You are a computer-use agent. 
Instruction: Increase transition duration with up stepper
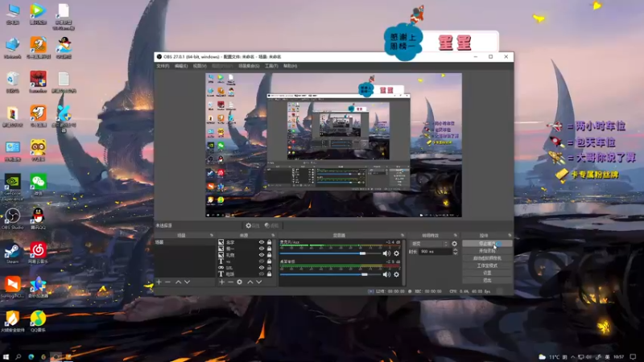(455, 250)
